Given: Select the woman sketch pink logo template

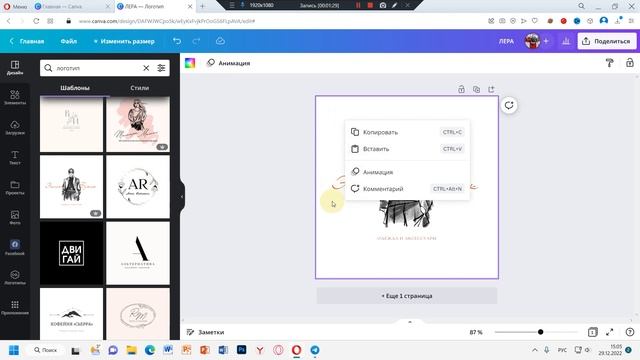Looking at the screenshot, I should [x=138, y=124].
